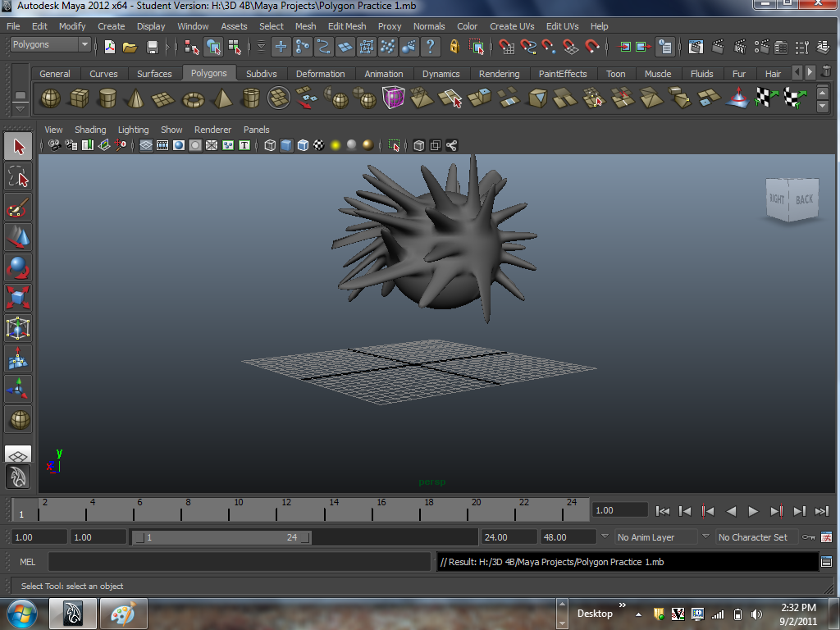Click the polygon torus shelf icon
Viewport: 840px width, 630px height.
pos(194,99)
